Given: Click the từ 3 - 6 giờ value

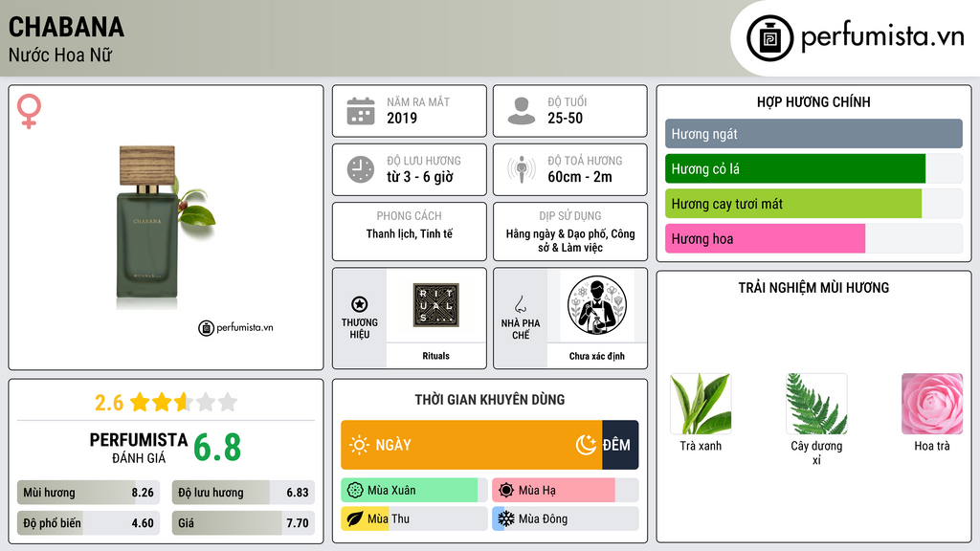Looking at the screenshot, I should click(420, 177).
